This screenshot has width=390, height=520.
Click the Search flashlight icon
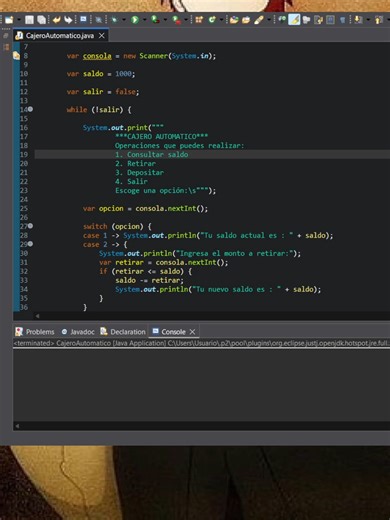click(259, 20)
